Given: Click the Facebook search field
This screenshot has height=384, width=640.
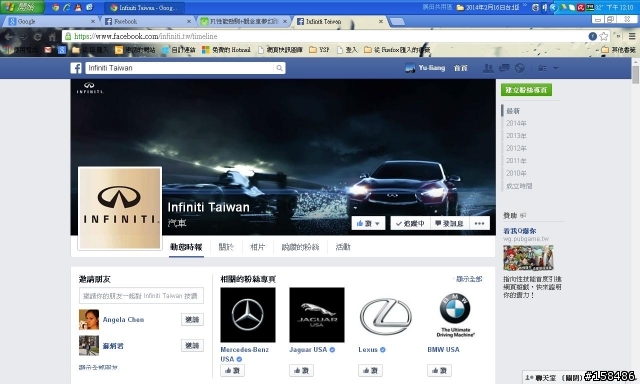Looking at the screenshot, I should pos(180,68).
